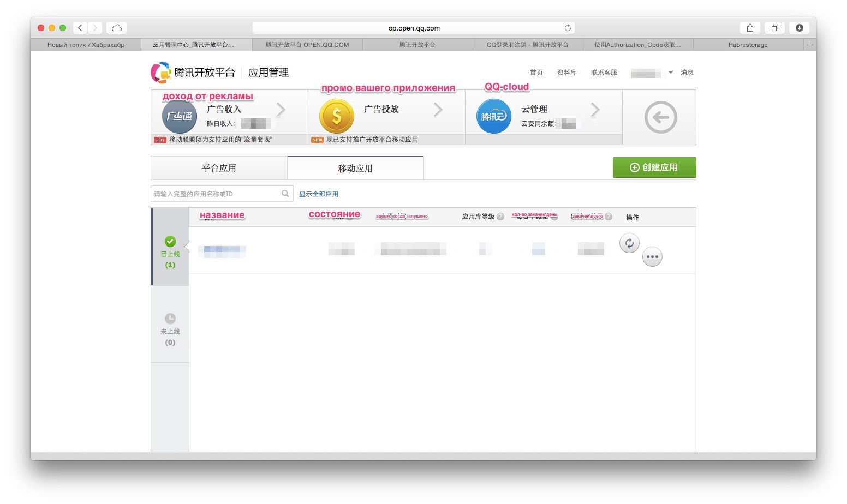Expand 云管理 chevron arrow
Viewport: 847px width, 504px height.
pyautogui.click(x=595, y=110)
